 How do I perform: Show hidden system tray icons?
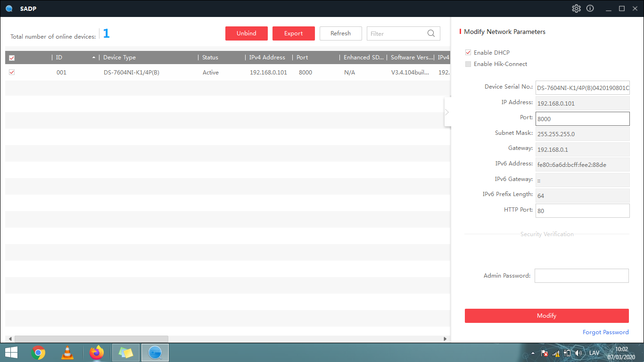(533, 353)
